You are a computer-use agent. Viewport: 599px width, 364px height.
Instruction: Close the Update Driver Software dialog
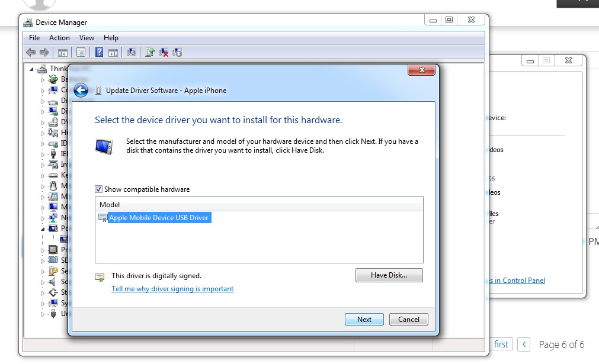tap(421, 70)
